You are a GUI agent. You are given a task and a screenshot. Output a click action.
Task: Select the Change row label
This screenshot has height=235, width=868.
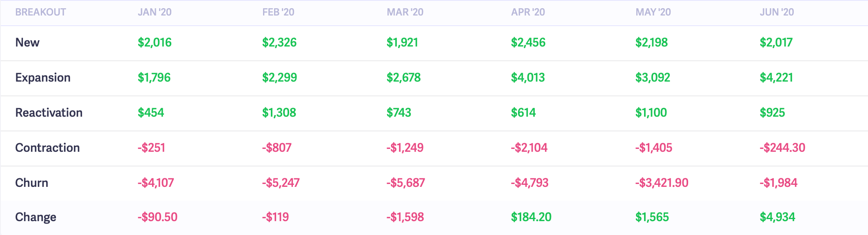35,217
